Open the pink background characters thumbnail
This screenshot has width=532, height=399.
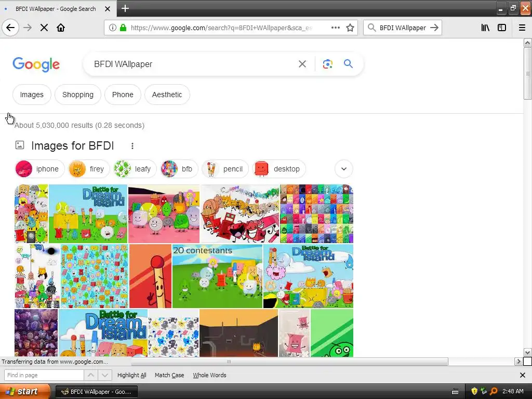click(164, 214)
